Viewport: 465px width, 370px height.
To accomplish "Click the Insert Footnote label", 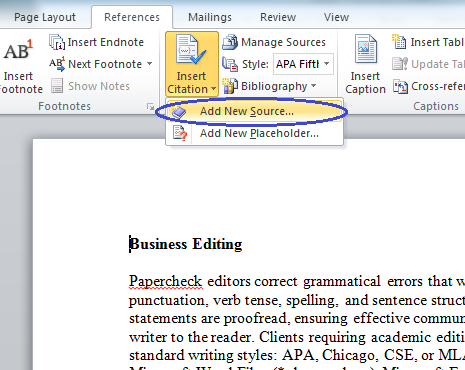I will click(21, 83).
